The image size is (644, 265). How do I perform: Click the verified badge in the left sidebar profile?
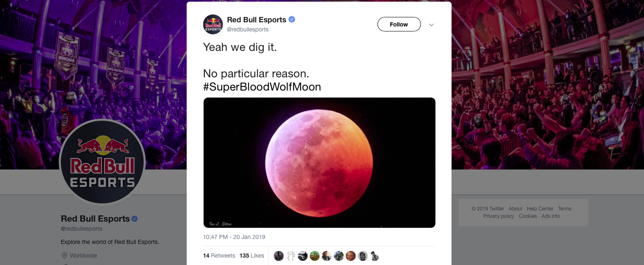click(134, 219)
